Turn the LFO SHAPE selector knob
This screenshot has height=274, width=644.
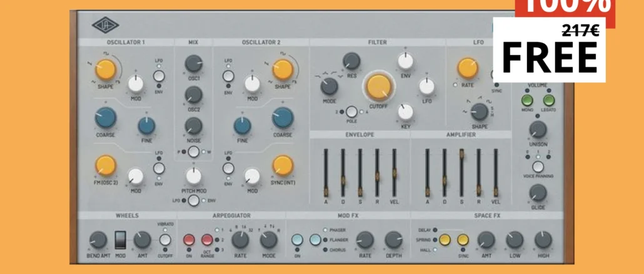[479, 112]
